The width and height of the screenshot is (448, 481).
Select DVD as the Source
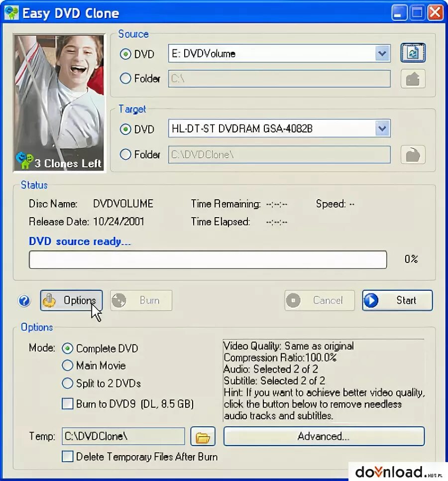click(x=125, y=54)
